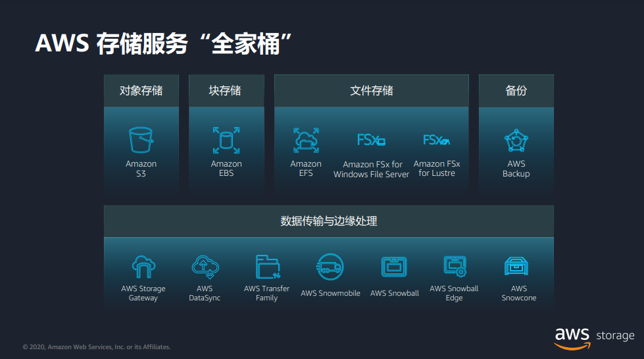Click the AWS Backup icon

pyautogui.click(x=516, y=141)
